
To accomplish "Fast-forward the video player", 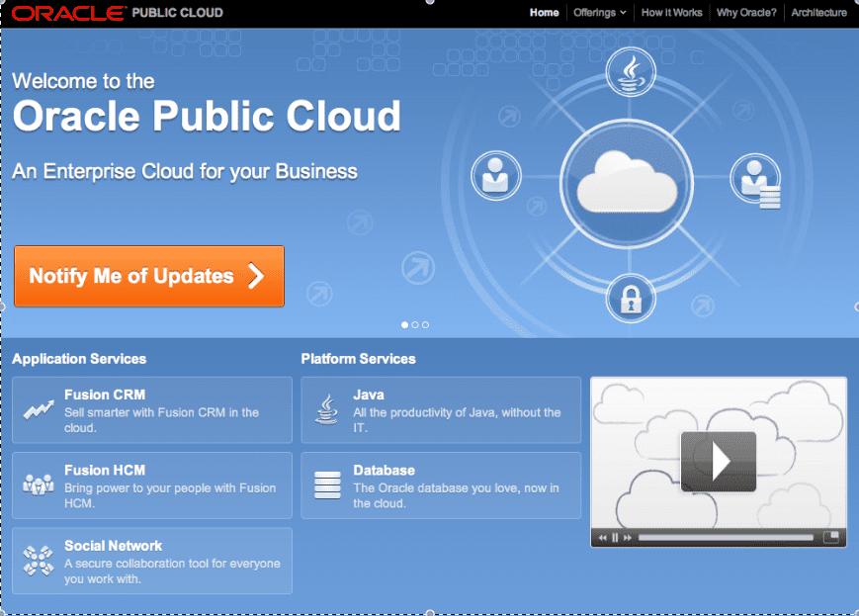I will [x=628, y=538].
